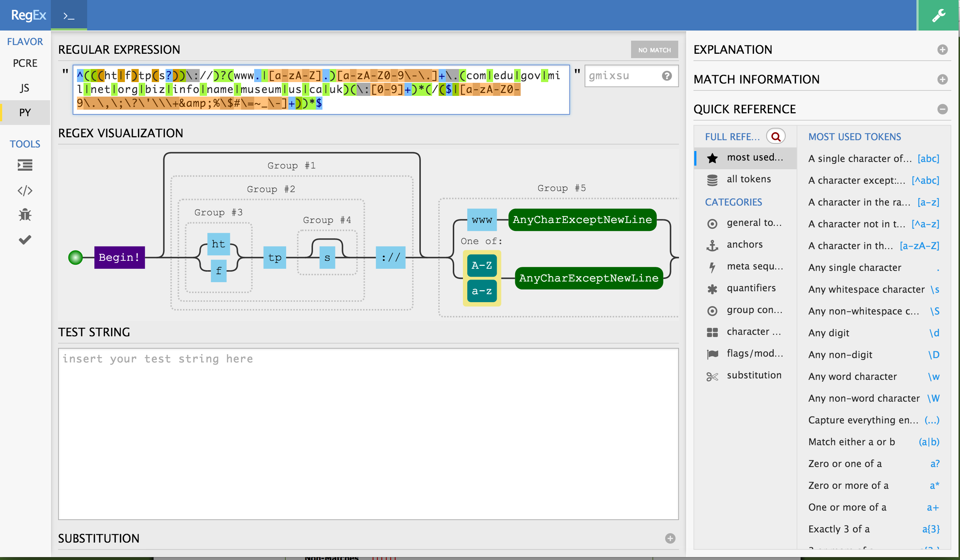Click the wrench settings icon

938,15
